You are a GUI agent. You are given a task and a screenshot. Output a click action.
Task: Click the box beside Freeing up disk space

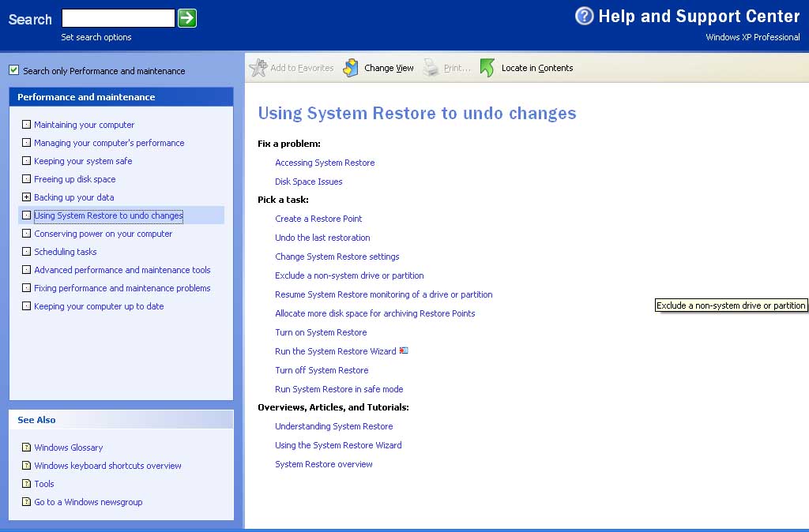tap(26, 179)
